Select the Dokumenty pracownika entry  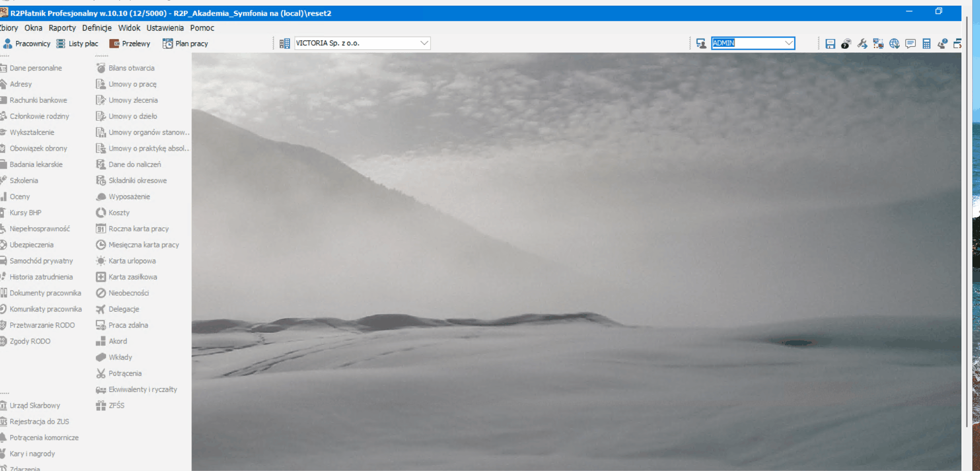(x=41, y=293)
